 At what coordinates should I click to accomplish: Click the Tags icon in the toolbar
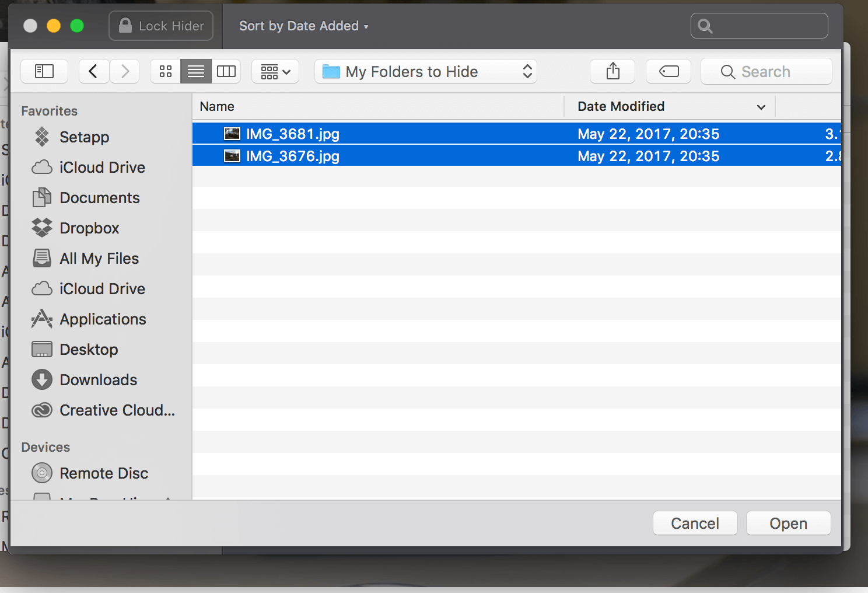tap(668, 71)
